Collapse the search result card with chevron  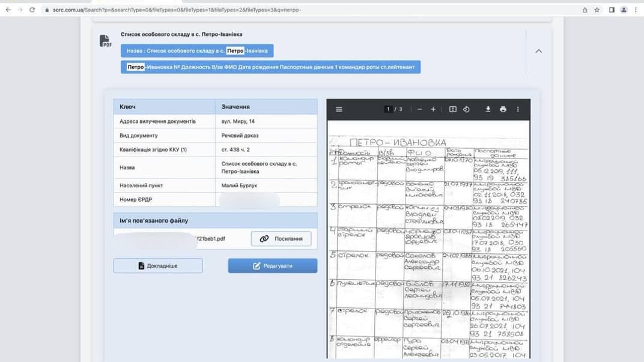click(538, 51)
